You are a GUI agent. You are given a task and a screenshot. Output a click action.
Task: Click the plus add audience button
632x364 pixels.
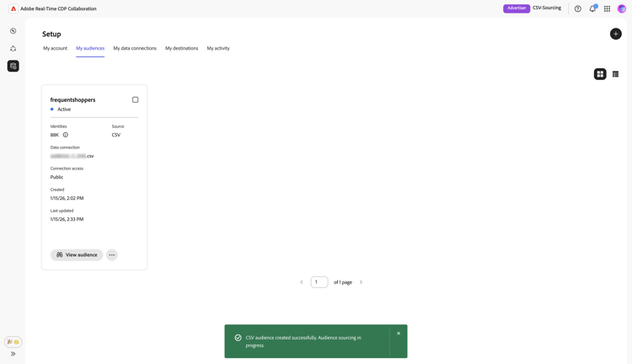click(615, 34)
